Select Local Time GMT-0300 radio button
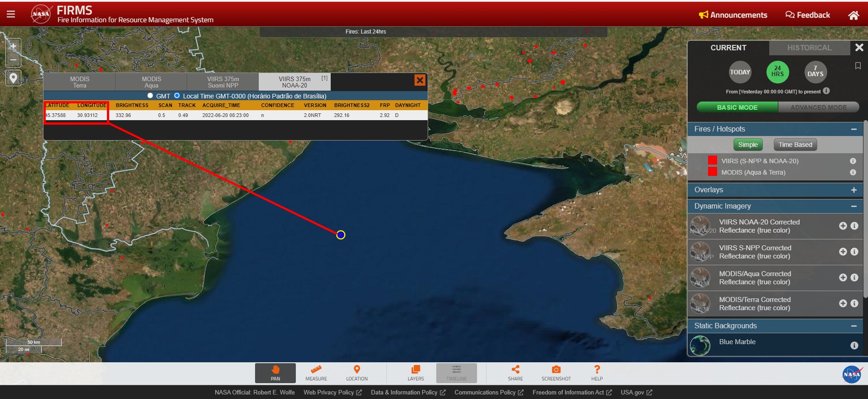 click(x=177, y=96)
